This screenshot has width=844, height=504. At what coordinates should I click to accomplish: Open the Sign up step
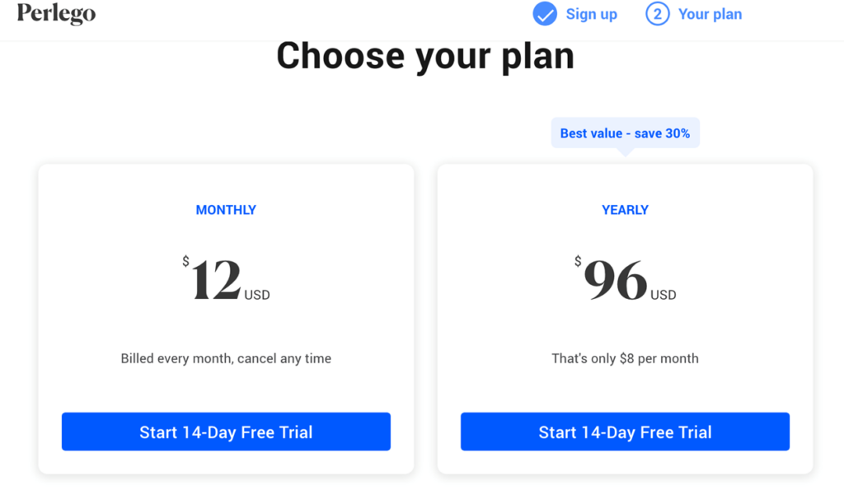point(591,14)
